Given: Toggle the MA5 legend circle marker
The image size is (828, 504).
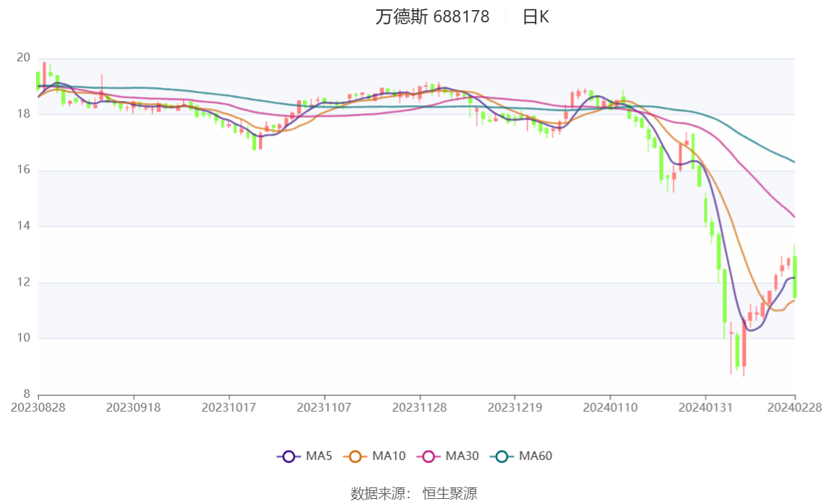Looking at the screenshot, I should (x=289, y=456).
